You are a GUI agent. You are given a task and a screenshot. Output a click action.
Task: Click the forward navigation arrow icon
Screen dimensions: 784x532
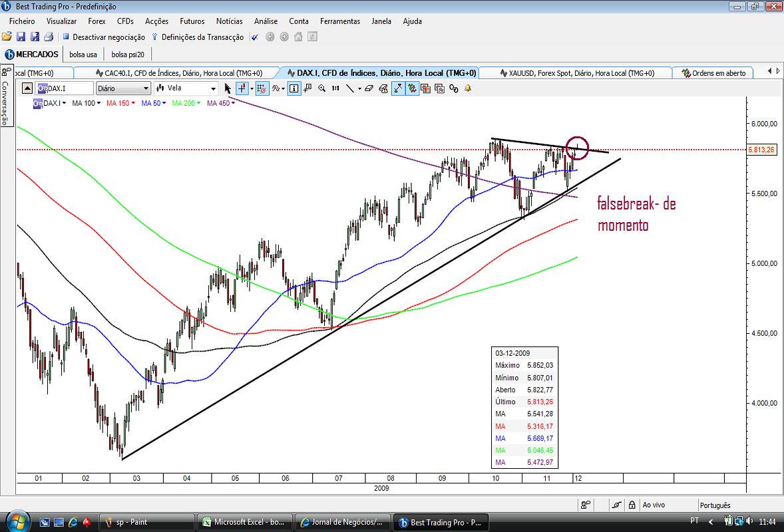(284, 37)
